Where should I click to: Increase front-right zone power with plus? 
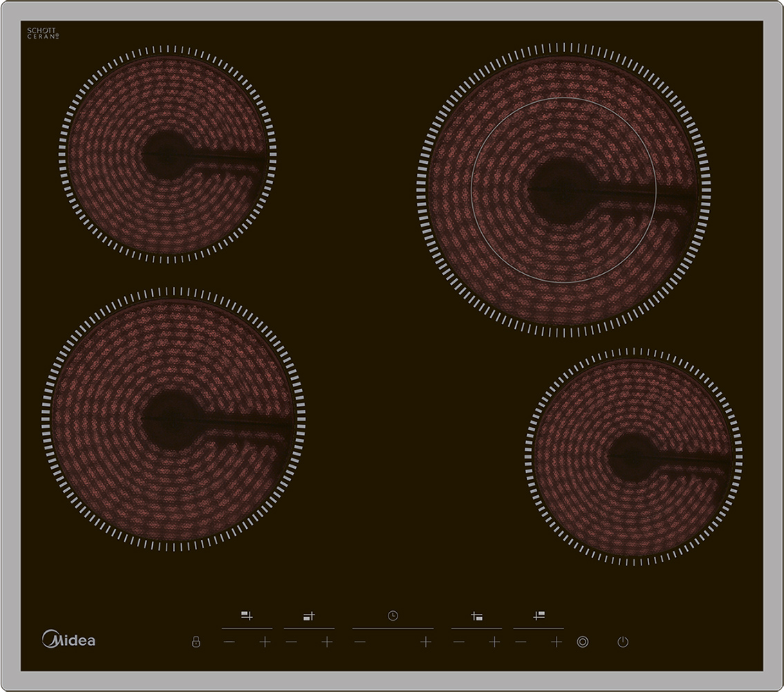pos(494,642)
